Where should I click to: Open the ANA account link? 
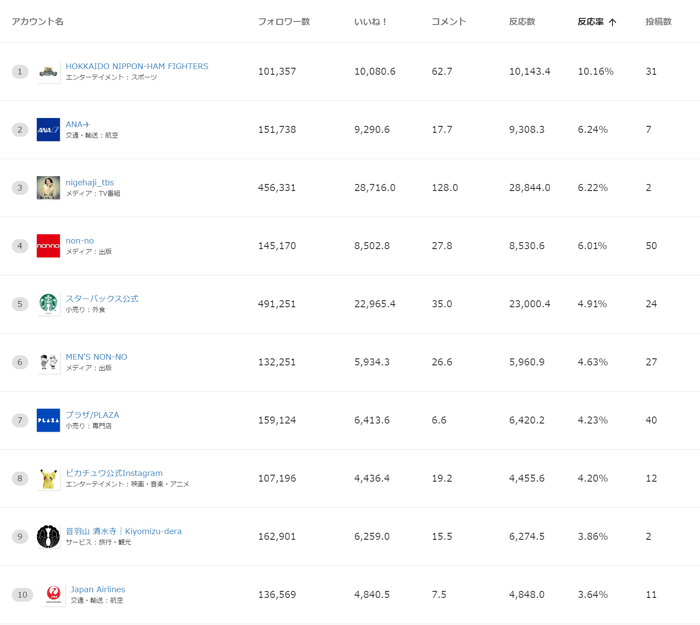(78, 124)
